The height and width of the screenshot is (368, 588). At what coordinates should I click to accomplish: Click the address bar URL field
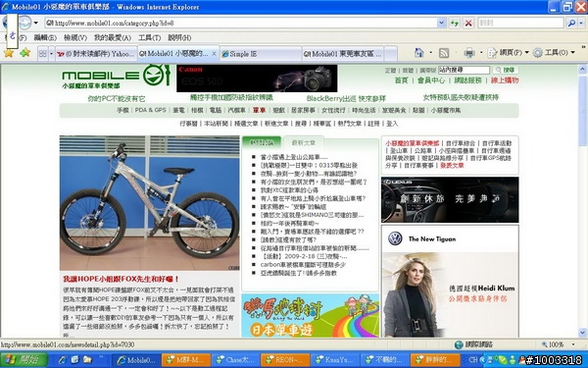point(241,23)
